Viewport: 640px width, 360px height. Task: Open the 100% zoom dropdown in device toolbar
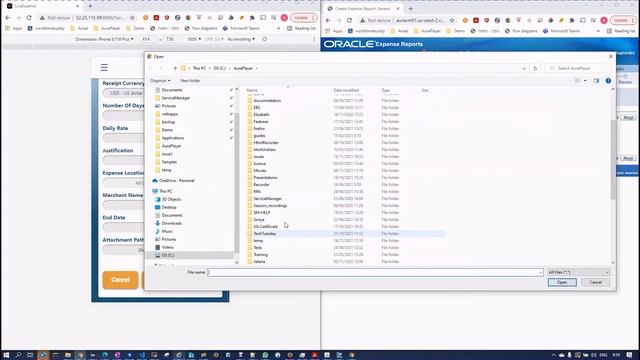[194, 39]
